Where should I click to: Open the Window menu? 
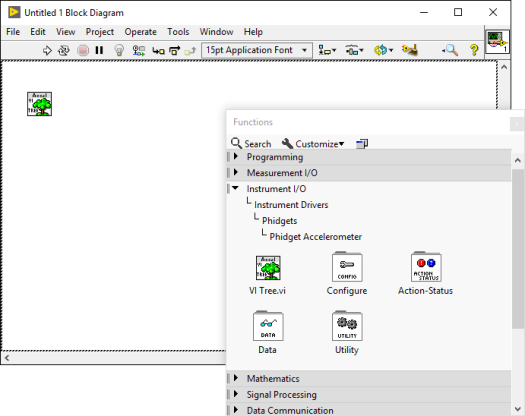pos(216,32)
